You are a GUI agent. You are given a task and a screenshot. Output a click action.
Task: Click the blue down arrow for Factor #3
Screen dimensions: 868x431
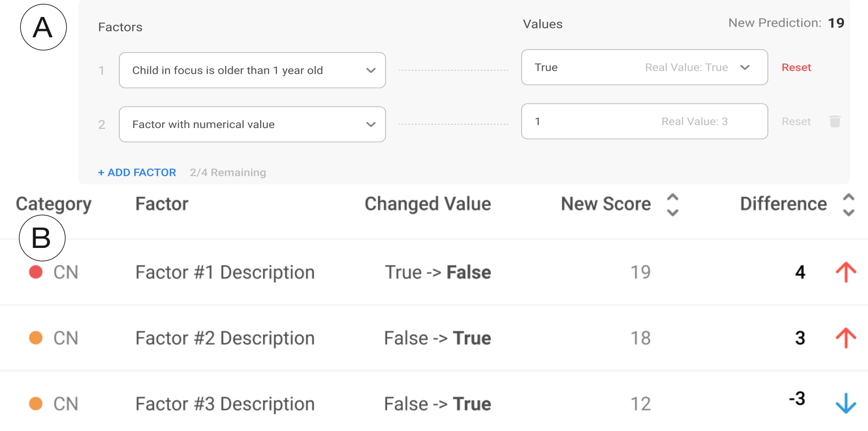[846, 403]
